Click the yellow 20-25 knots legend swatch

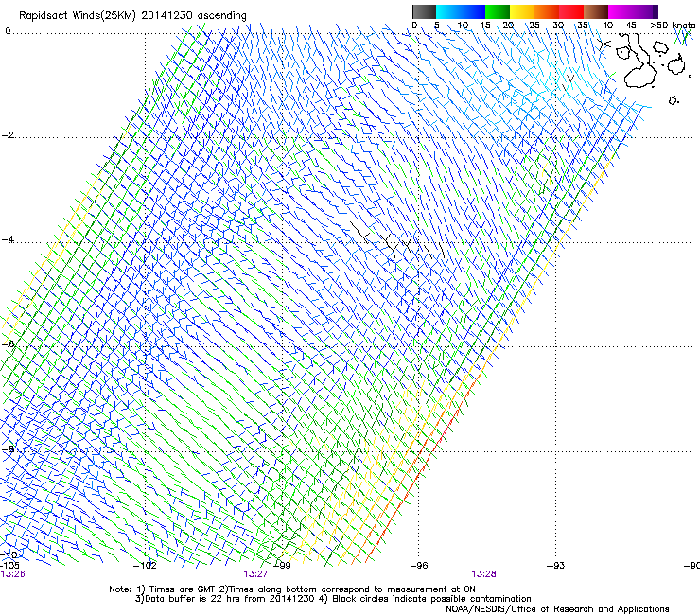(x=522, y=11)
